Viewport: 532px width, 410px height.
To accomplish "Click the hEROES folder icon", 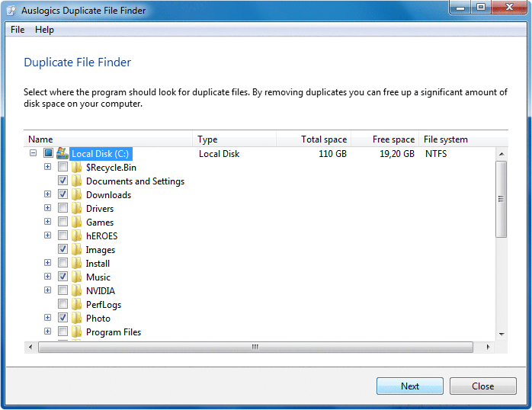I will coord(77,235).
